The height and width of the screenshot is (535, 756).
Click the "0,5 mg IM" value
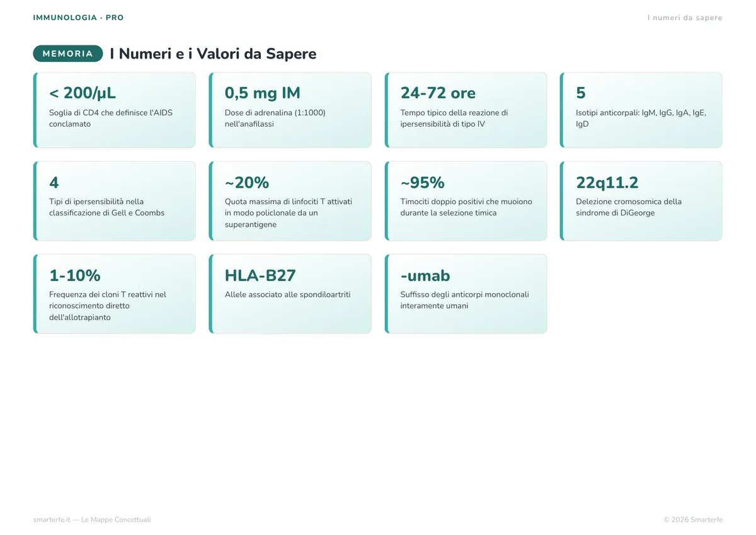click(263, 93)
